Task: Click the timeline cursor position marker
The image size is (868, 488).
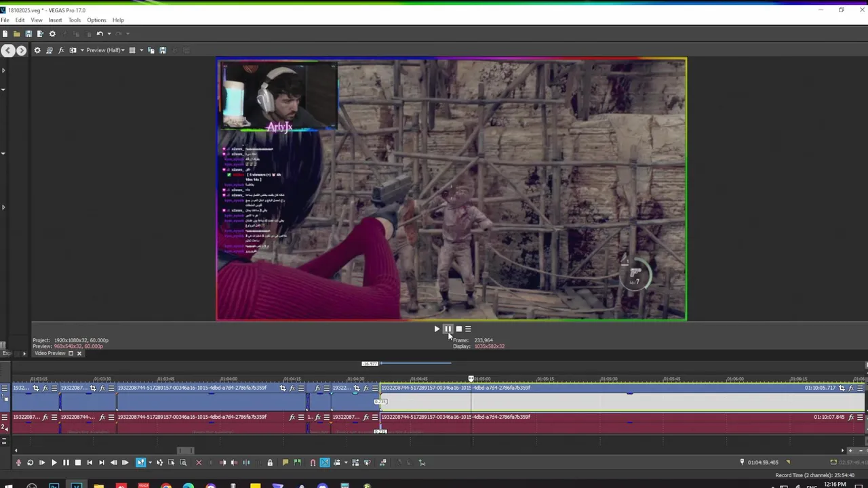Action: point(471,378)
